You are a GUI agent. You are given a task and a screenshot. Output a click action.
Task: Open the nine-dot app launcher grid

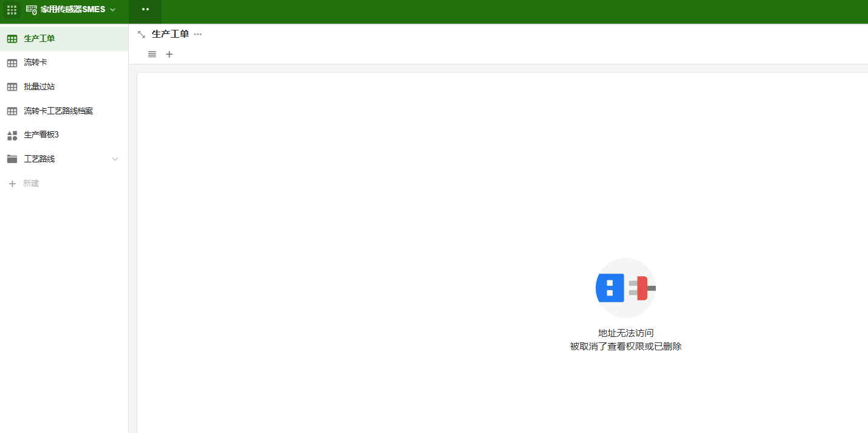(x=12, y=10)
